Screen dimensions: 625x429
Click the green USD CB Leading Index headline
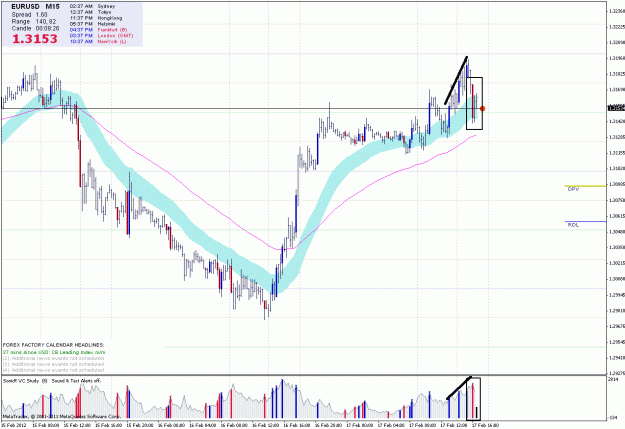pos(54,352)
